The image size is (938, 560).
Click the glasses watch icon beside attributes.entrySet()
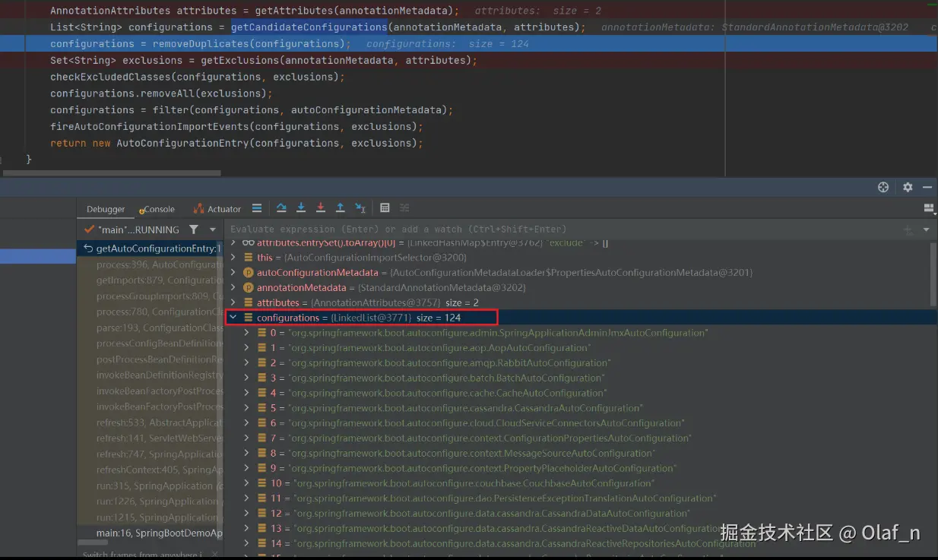[x=248, y=242]
